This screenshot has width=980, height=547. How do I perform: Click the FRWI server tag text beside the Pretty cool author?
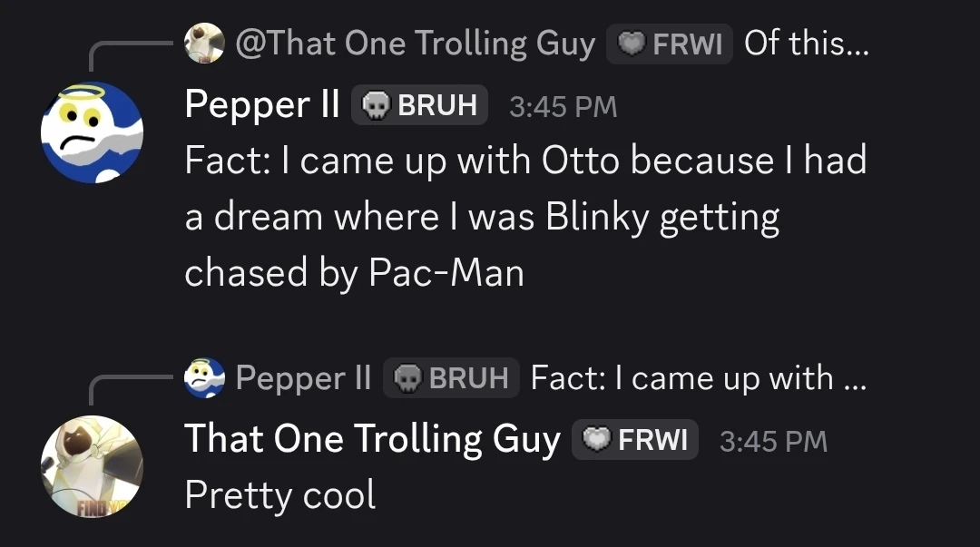click(652, 441)
